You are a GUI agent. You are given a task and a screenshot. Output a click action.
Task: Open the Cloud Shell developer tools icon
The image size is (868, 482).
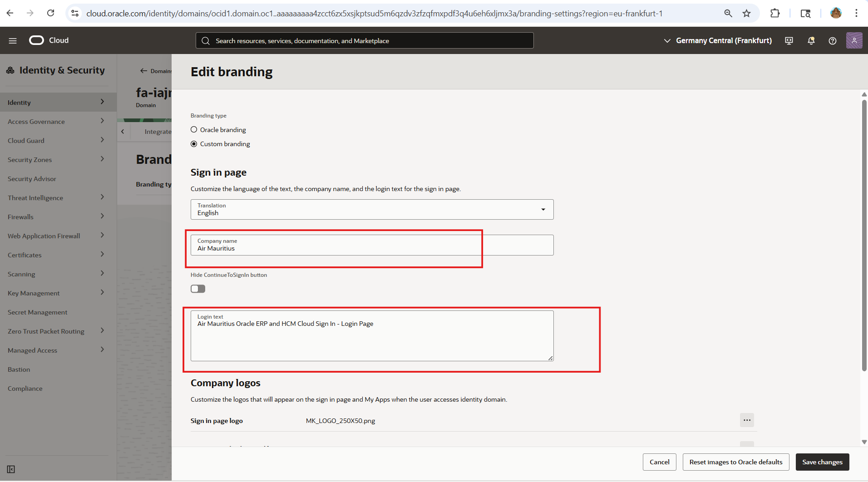click(789, 41)
